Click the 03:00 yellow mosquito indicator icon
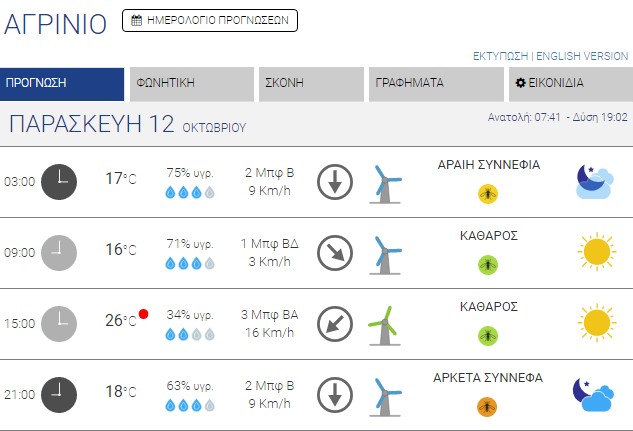 pos(488,193)
